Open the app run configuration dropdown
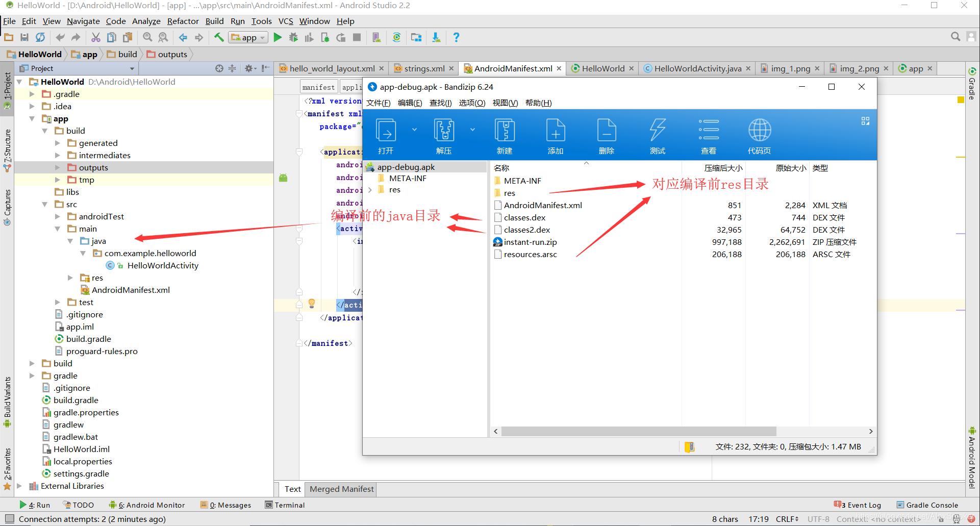Image resolution: width=980 pixels, height=526 pixels. 248,37
